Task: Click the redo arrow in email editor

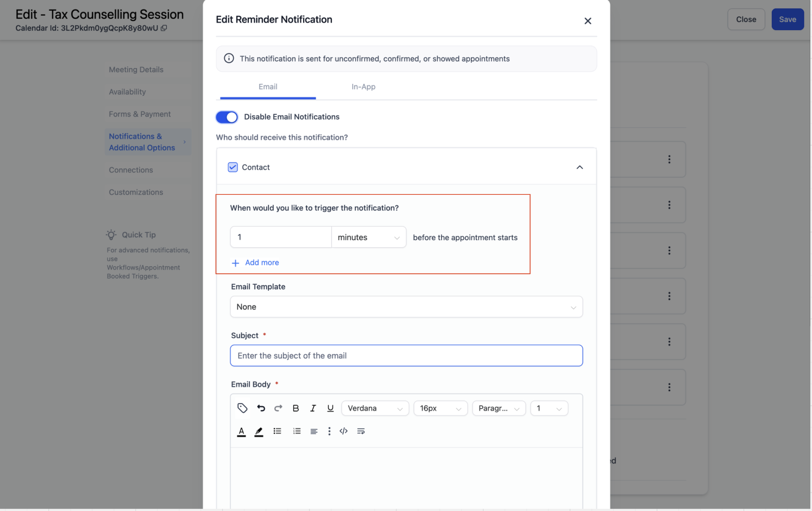Action: 278,408
